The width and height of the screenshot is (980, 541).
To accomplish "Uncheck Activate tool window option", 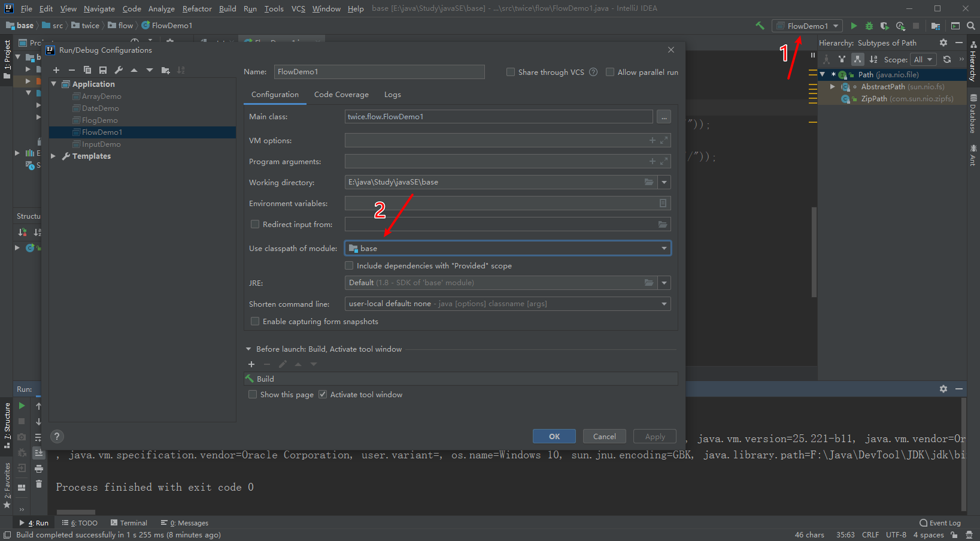I will click(323, 394).
